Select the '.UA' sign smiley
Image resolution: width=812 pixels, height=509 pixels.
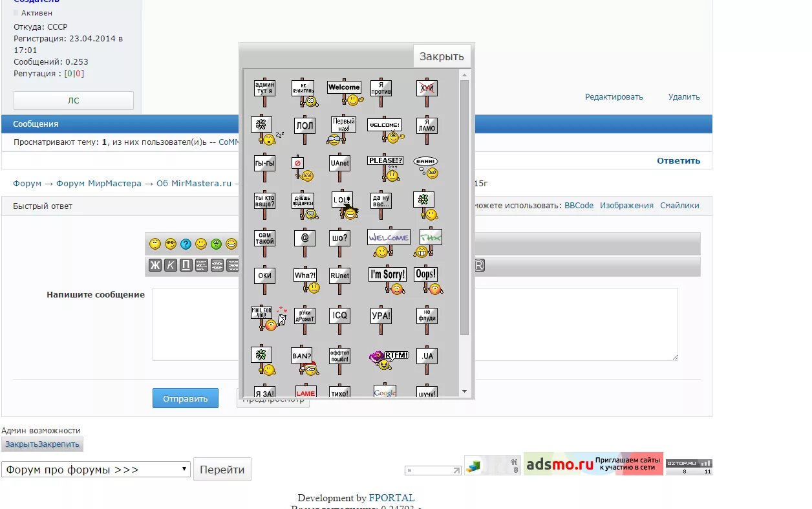[x=427, y=360]
